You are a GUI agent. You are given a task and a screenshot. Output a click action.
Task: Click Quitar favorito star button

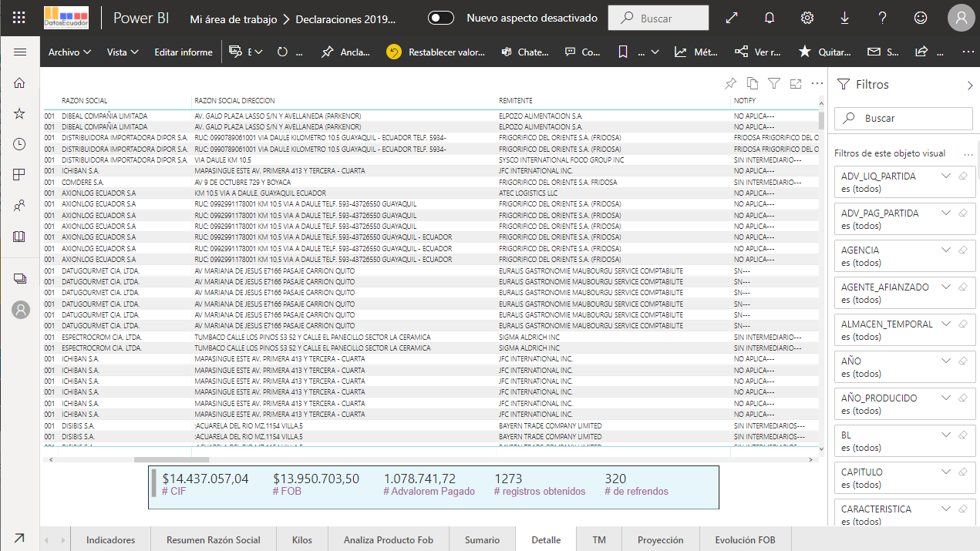point(825,52)
